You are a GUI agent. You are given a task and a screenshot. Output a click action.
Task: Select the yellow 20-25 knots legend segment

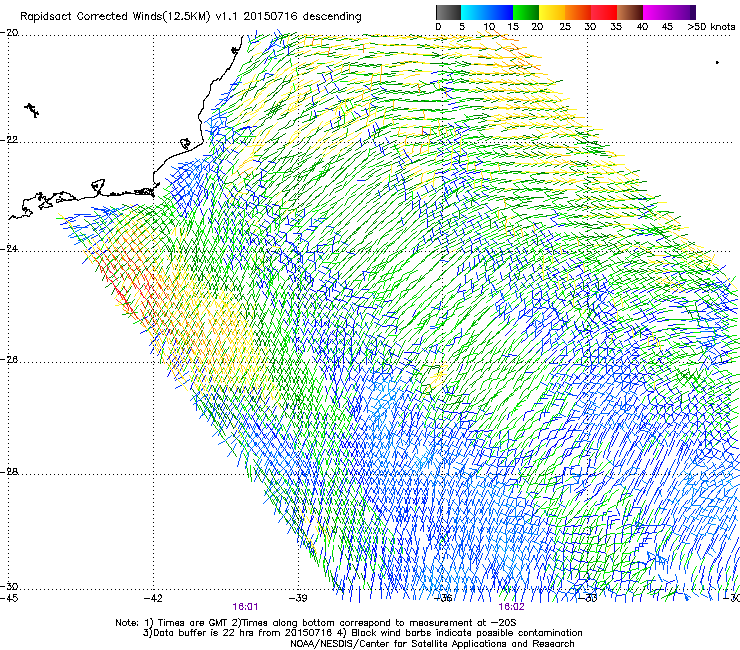(x=552, y=12)
